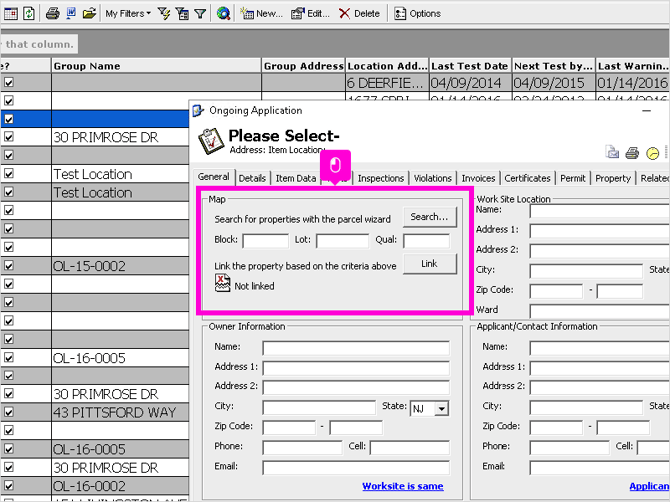Click the Owner Information Name field
This screenshot has height=502, width=670.
pos(356,348)
